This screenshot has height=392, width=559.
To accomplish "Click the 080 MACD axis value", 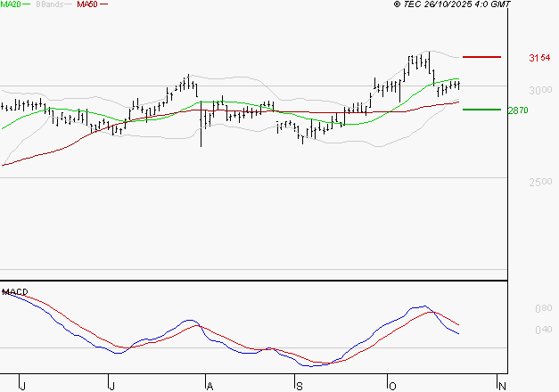I will [x=544, y=308].
